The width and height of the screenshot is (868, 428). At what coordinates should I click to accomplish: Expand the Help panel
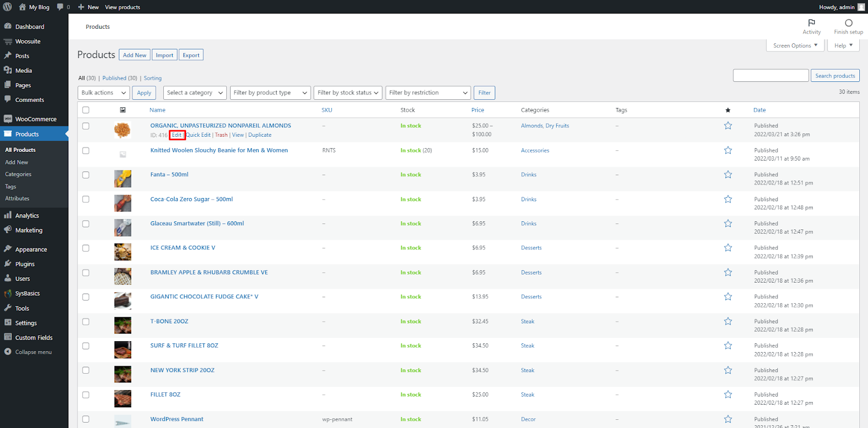point(844,46)
